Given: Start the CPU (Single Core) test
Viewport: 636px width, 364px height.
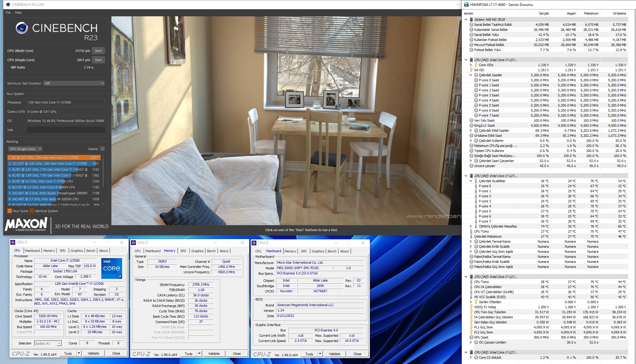Looking at the screenshot, I should [98, 60].
